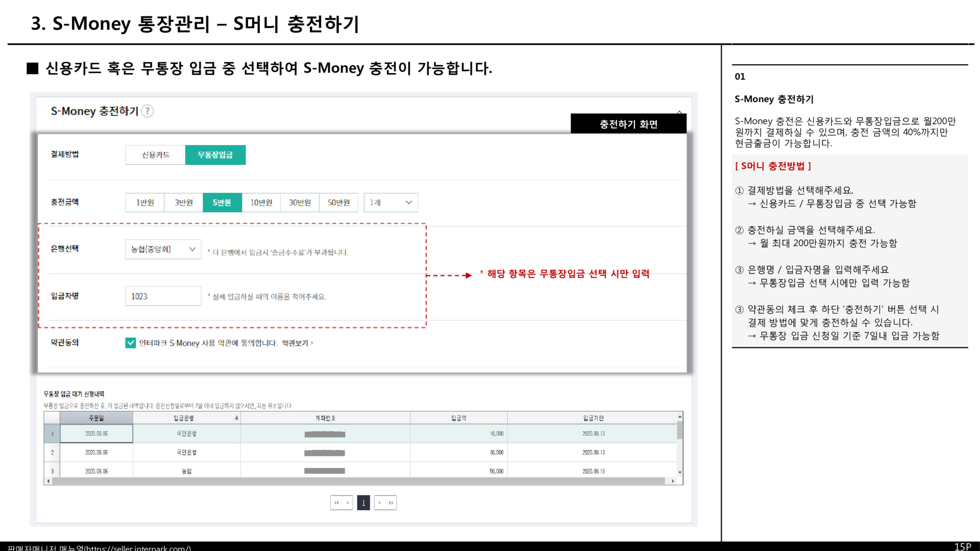Select table row number 2
Screen dimensions: 980x551
(x=52, y=453)
